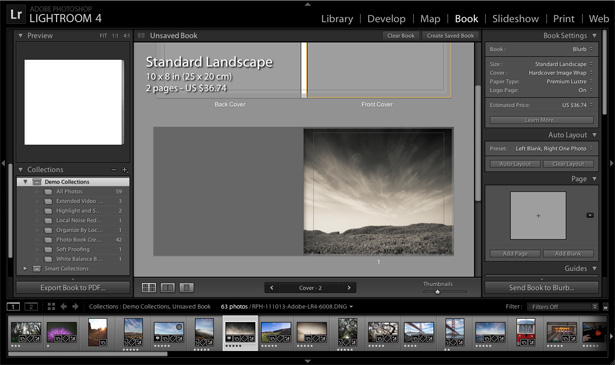This screenshot has width=615, height=365.
Task: Click the Clear Book button
Action: click(401, 36)
